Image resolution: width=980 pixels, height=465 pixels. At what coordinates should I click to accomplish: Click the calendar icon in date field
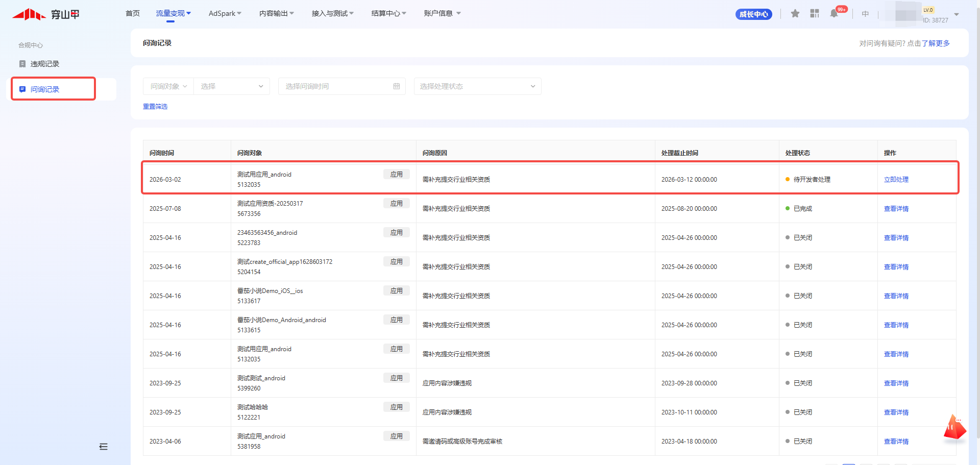(397, 86)
